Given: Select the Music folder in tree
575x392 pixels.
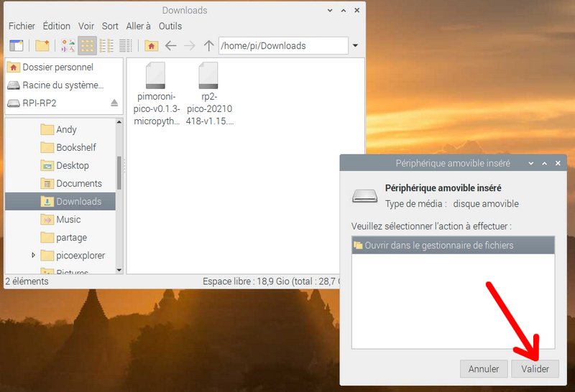Looking at the screenshot, I should pyautogui.click(x=60, y=219).
